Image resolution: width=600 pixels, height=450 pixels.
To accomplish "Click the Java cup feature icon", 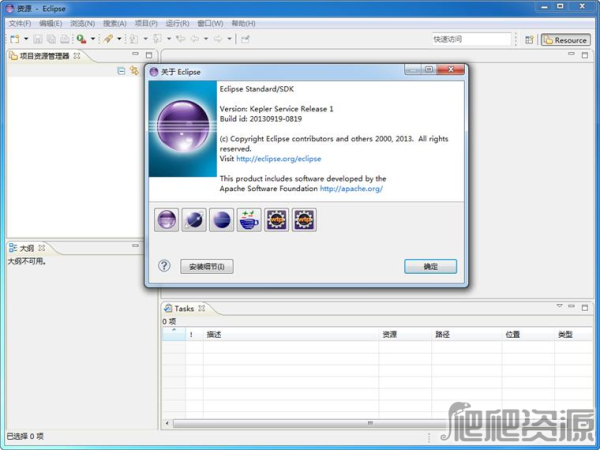I will coord(248,220).
